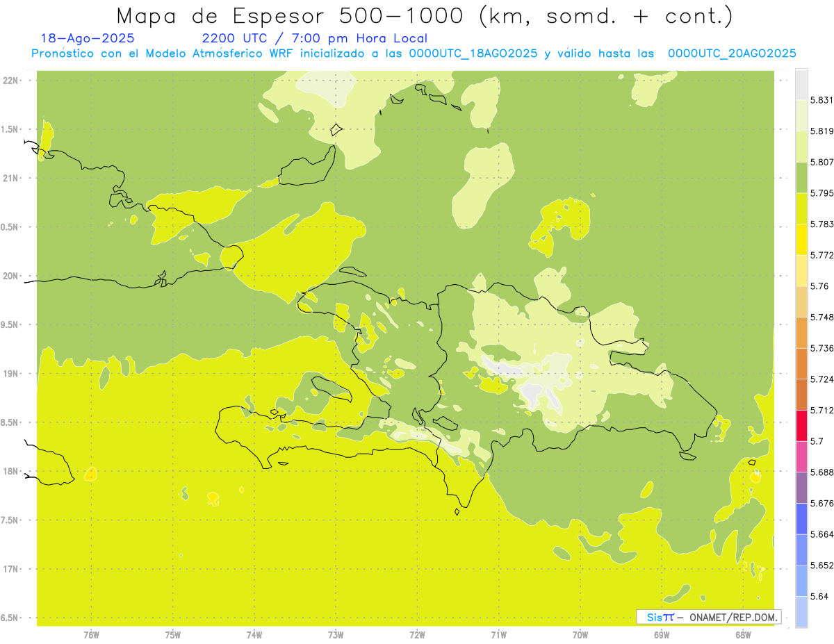Click the latitude label 19N
The width and height of the screenshot is (834, 644).
pos(10,373)
